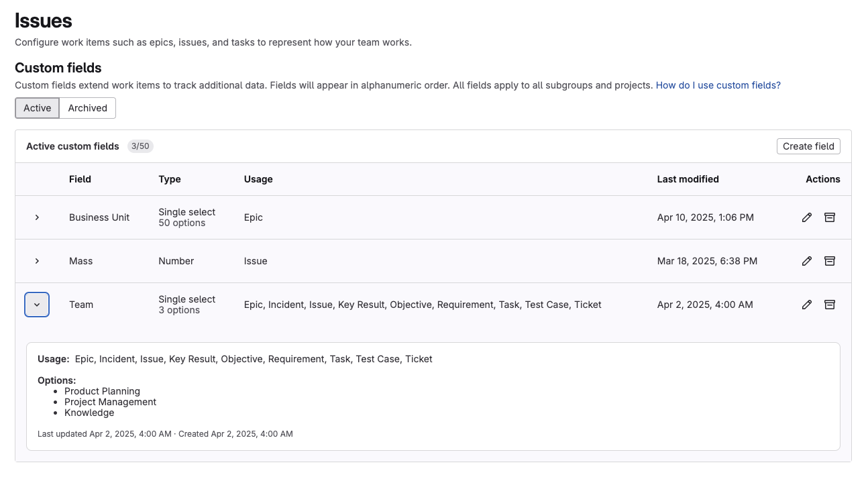Collapse the Team field details
Viewport: 868px width, 477px height.
pos(37,305)
